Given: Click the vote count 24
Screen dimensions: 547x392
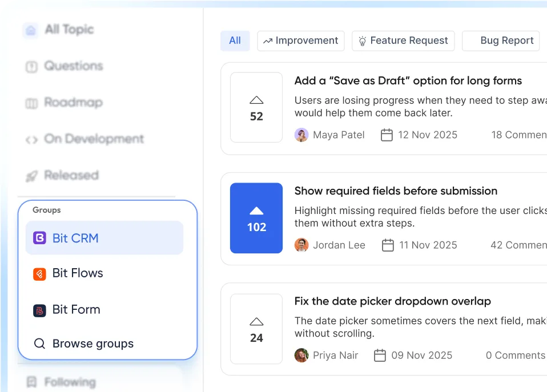Looking at the screenshot, I should point(256,338).
